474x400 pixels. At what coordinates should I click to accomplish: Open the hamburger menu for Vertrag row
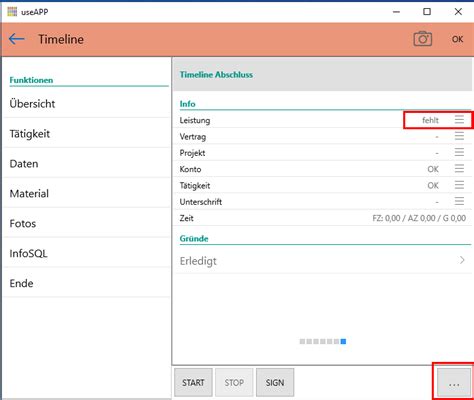click(x=459, y=136)
